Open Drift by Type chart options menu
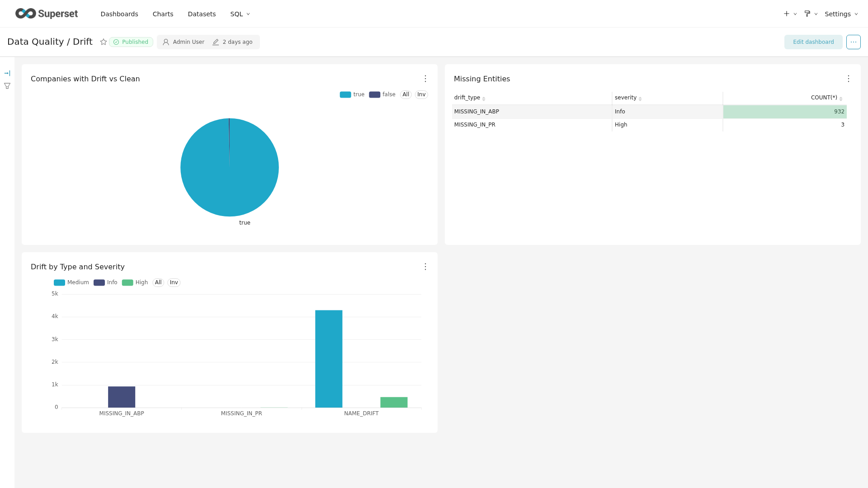The height and width of the screenshot is (488, 868). click(x=425, y=267)
